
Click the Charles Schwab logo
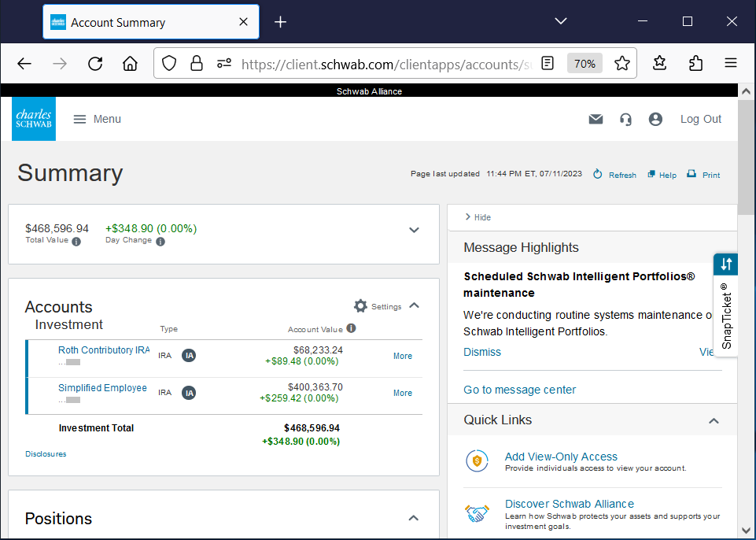point(34,119)
